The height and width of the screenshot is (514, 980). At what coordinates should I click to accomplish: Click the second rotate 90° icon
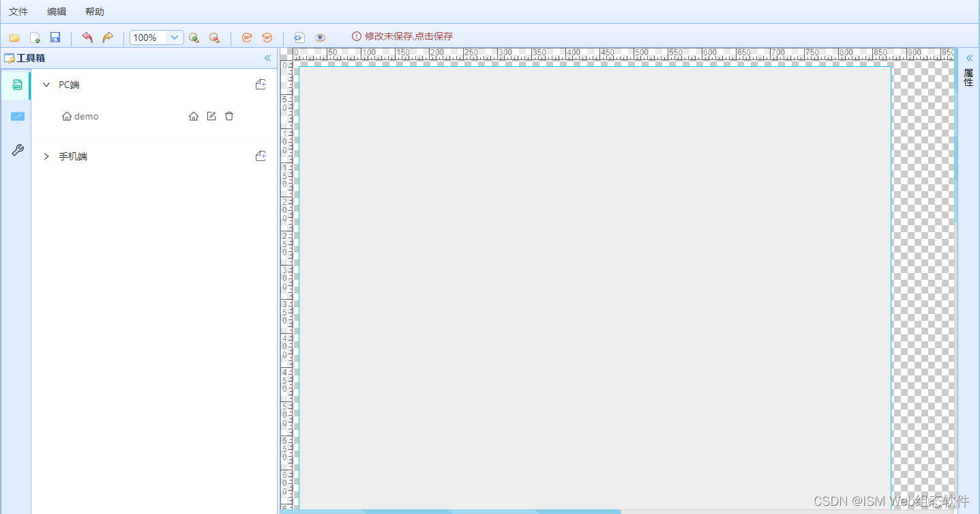[x=267, y=38]
